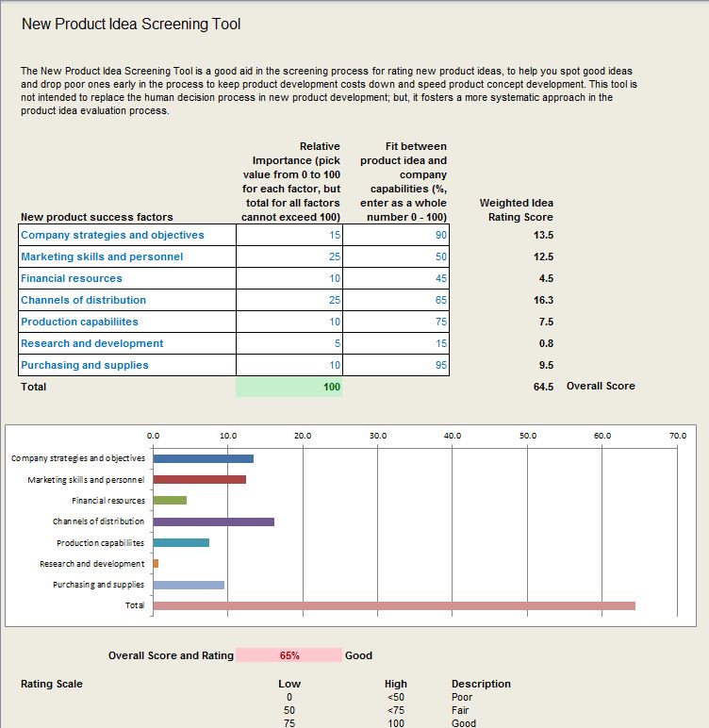Image resolution: width=709 pixels, height=728 pixels.
Task: Select Company strategies fit value 90
Action: click(x=396, y=235)
